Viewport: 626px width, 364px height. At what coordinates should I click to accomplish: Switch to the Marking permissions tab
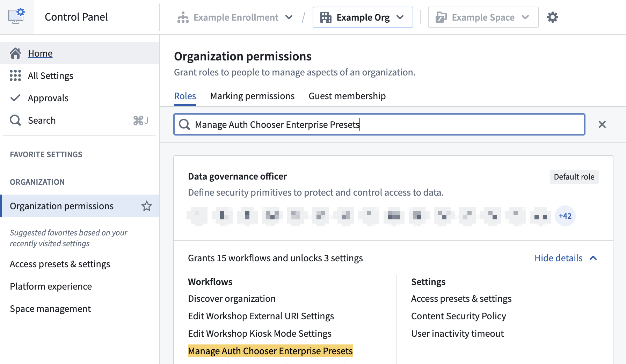coord(252,96)
